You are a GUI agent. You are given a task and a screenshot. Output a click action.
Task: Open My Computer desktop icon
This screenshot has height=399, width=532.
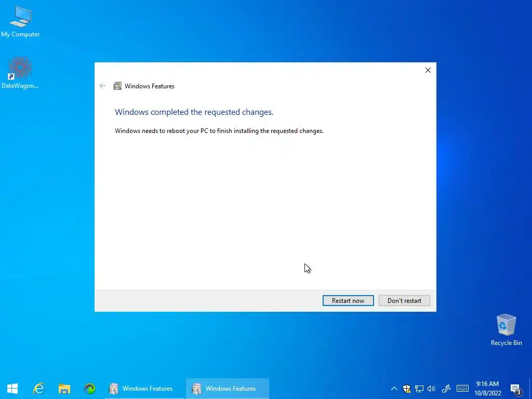click(20, 22)
